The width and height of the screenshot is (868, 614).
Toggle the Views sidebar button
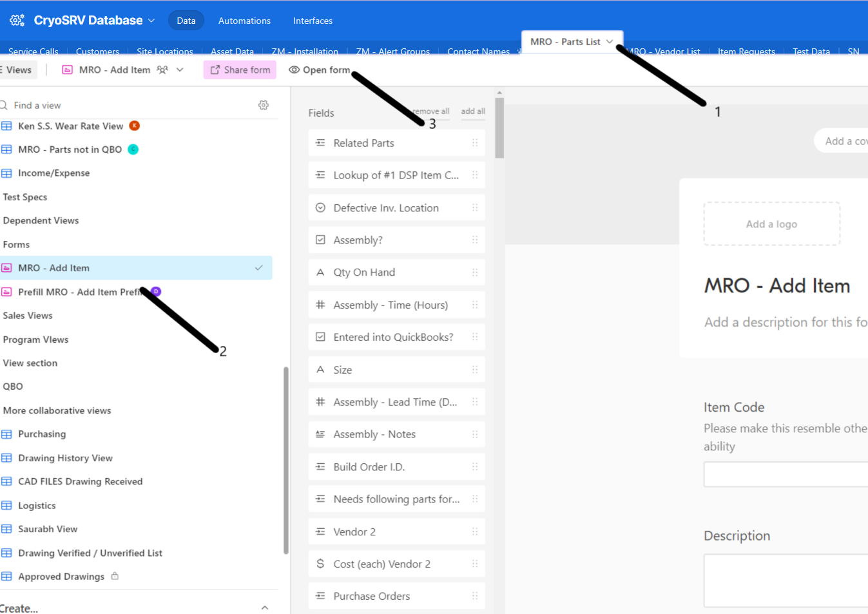point(17,70)
